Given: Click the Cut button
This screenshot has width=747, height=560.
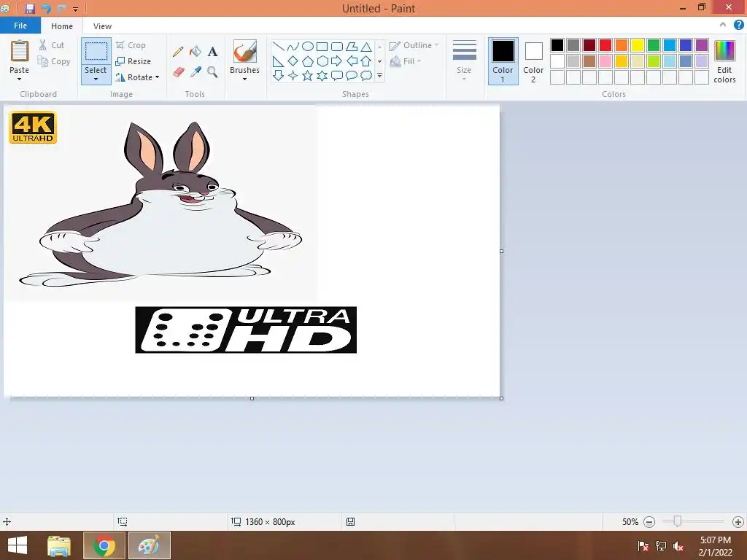Looking at the screenshot, I should (52, 45).
